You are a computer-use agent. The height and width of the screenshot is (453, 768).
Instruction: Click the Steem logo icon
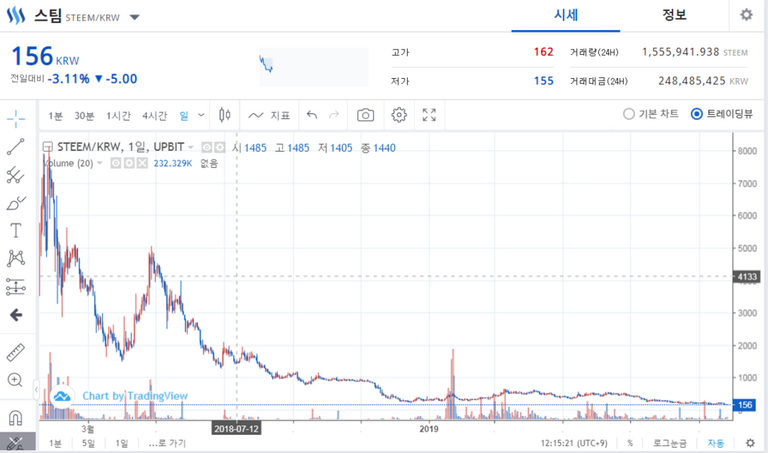click(16, 16)
